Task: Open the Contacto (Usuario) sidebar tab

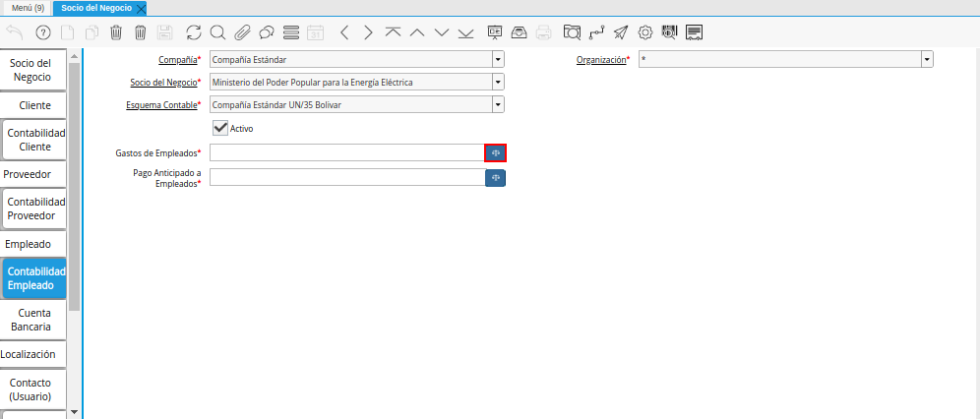Action: click(31, 389)
